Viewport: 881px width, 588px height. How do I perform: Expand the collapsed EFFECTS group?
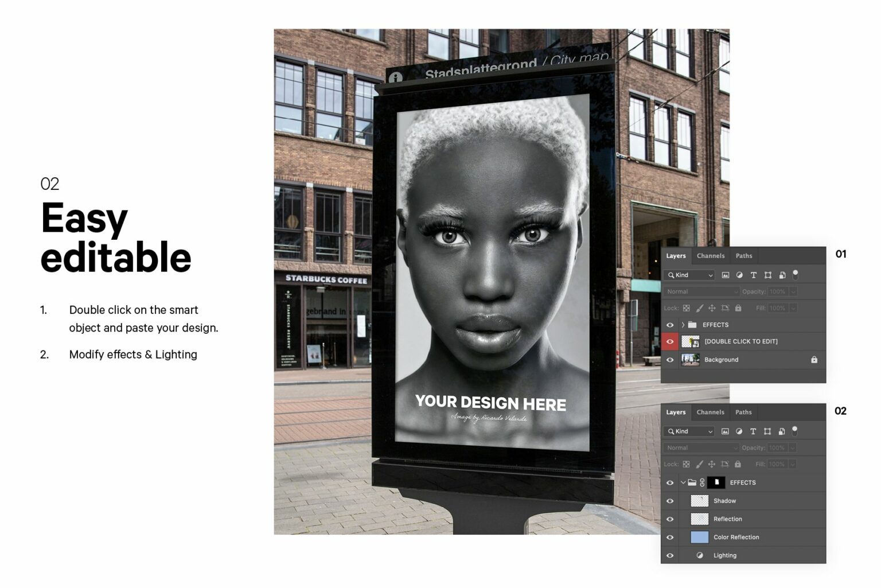tap(683, 325)
